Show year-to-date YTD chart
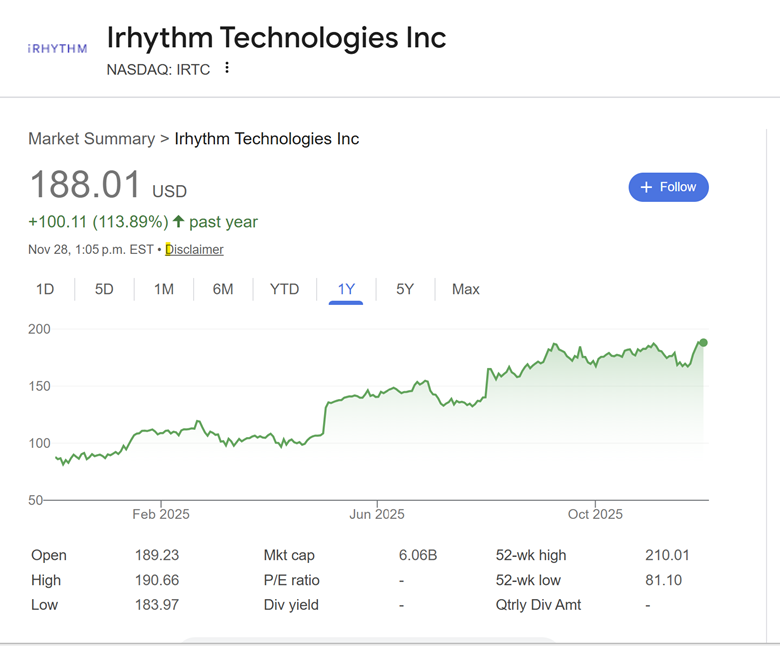This screenshot has height=646, width=780. (x=284, y=289)
